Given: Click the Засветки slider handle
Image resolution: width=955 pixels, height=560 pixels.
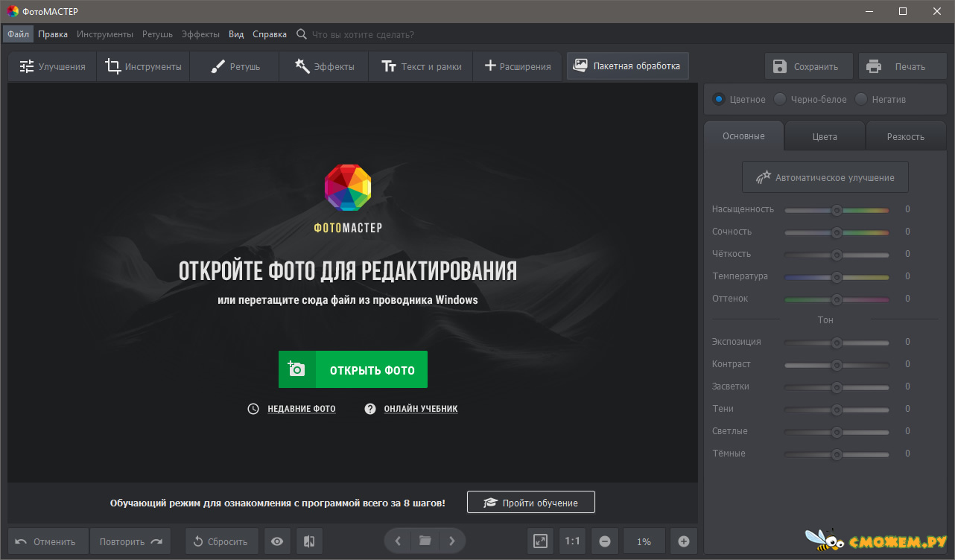Looking at the screenshot, I should 837,387.
